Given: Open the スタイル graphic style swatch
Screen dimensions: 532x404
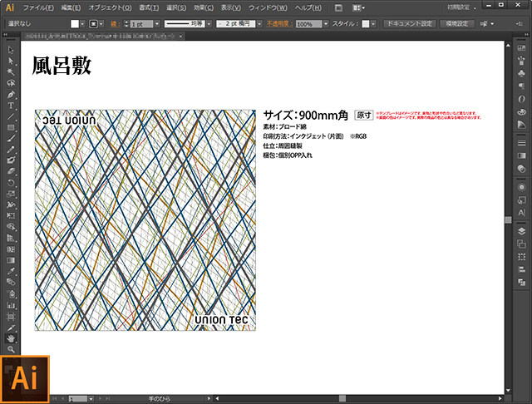Looking at the screenshot, I should pyautogui.click(x=366, y=24).
